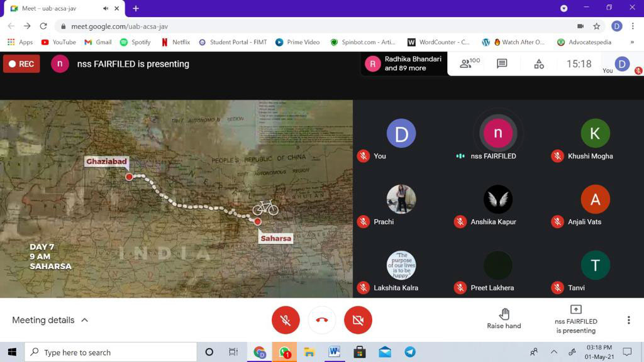The height and width of the screenshot is (362, 644).
Task: Toggle the camera off button
Action: tap(358, 321)
